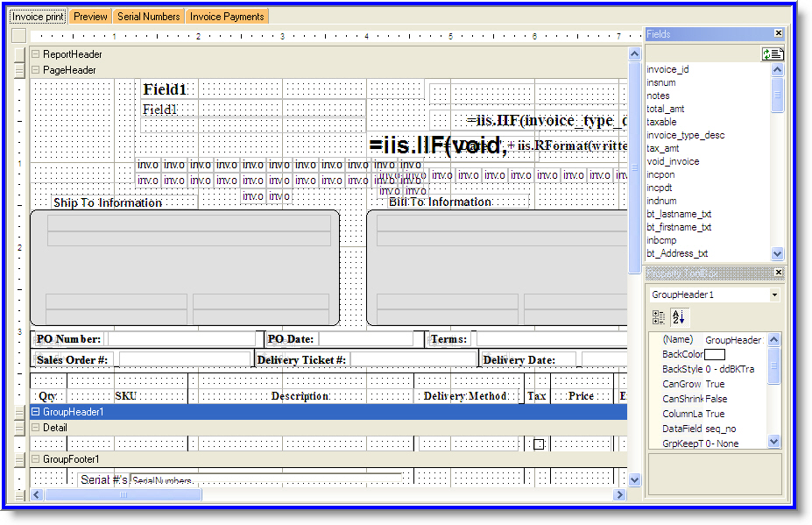The image size is (812, 525).
Task: Select the void_invoice field in Fields list
Action: coord(673,161)
